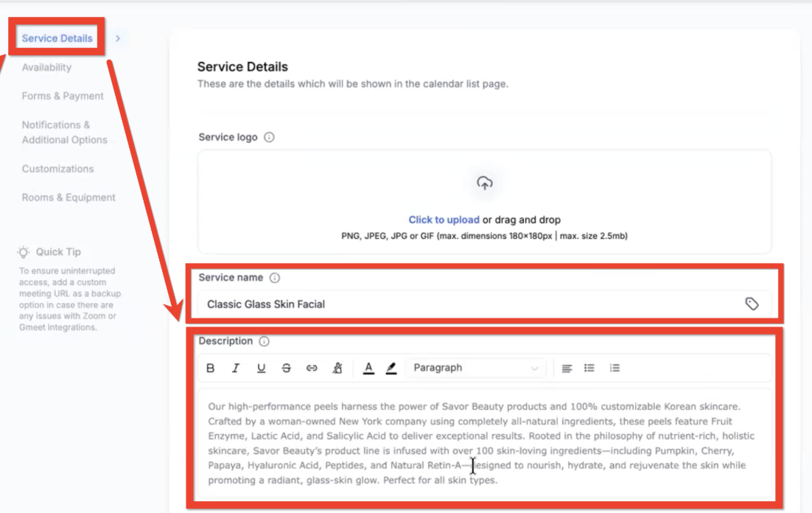Open the Paragraph style dropdown
Viewport: 812px width, 513px height.
coord(476,368)
